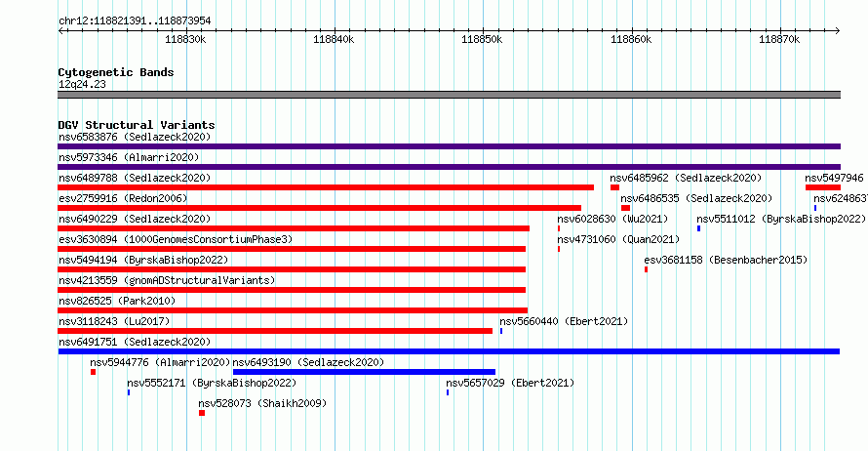Select the nsv6583876 purple variant bar
The width and height of the screenshot is (868, 451).
(x=449, y=146)
